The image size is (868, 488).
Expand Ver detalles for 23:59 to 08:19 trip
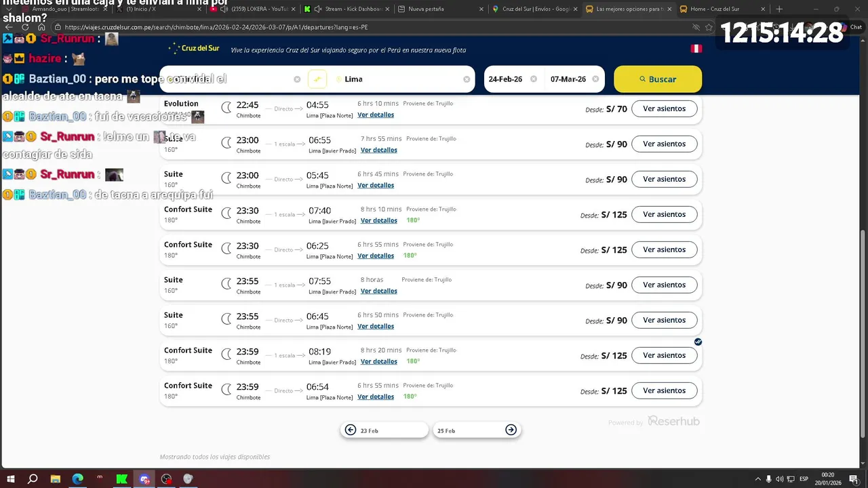click(x=378, y=362)
